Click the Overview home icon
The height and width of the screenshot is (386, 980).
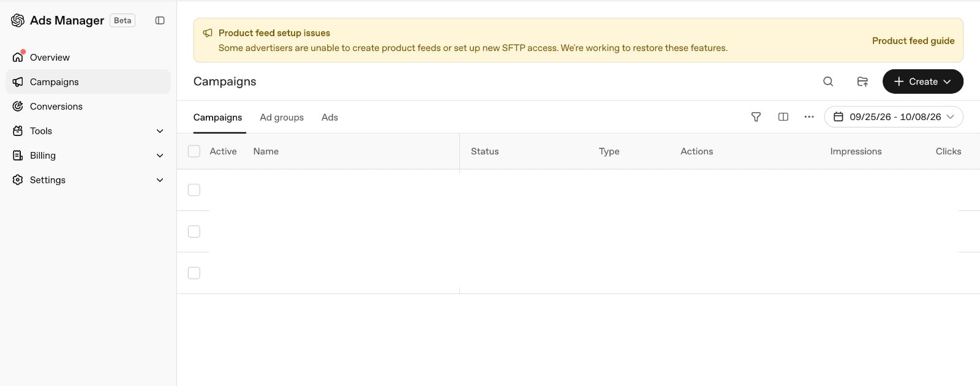tap(18, 57)
